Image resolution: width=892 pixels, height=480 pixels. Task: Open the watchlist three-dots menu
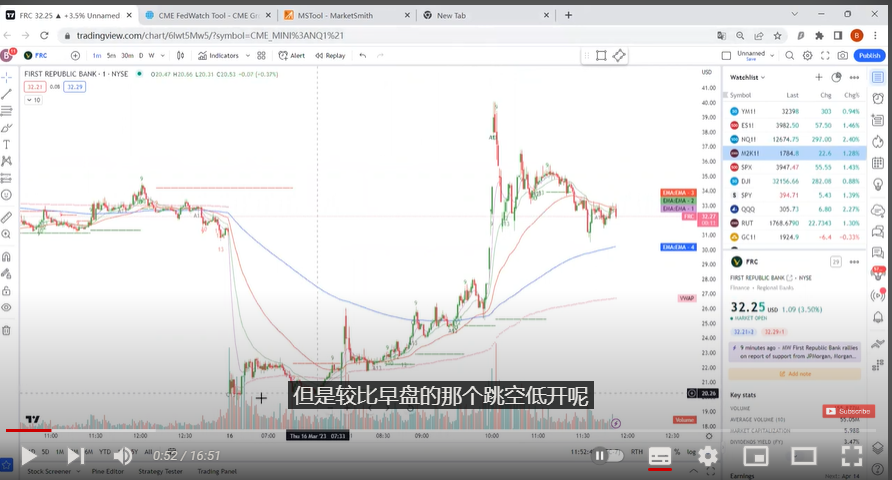pos(854,77)
